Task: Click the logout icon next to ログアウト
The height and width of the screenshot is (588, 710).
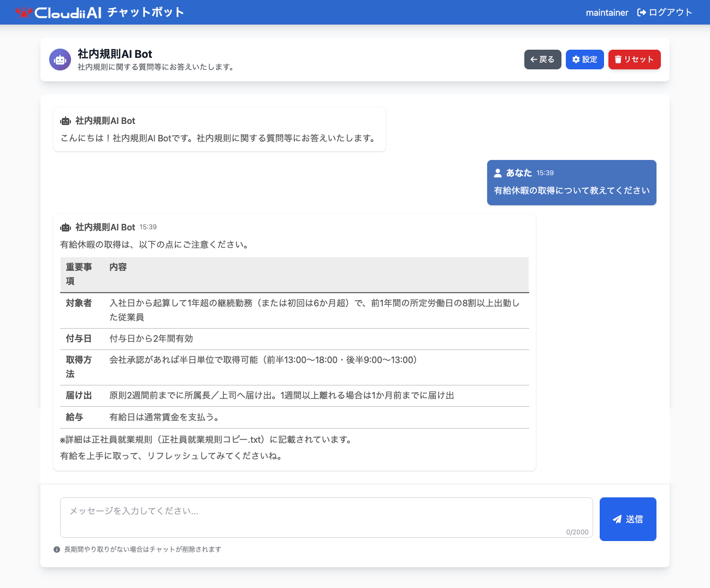Action: (641, 12)
